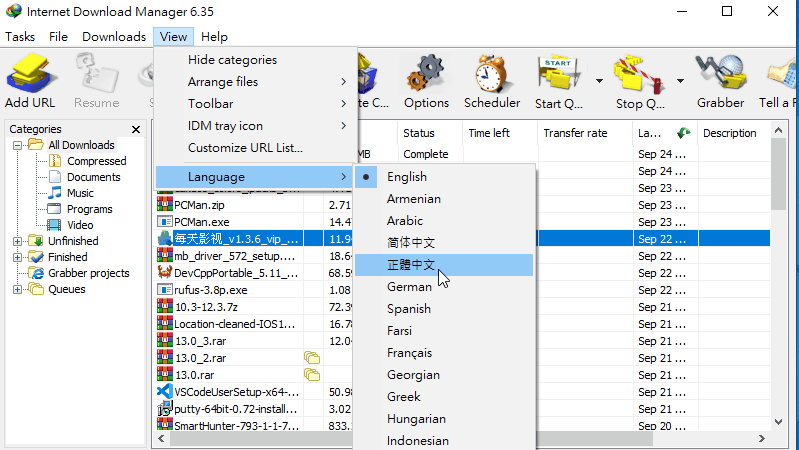Click the Resume toolbar icon

pyautogui.click(x=97, y=75)
